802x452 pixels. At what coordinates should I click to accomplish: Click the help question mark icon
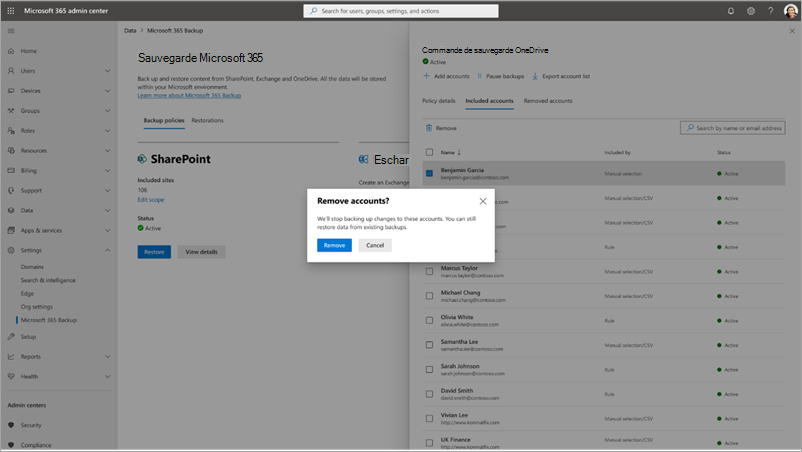point(770,11)
